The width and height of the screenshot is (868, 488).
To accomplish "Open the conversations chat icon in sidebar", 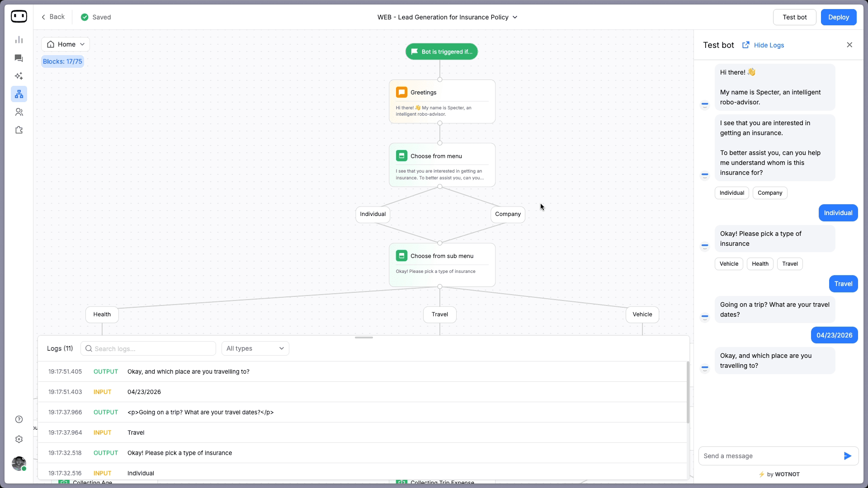I will point(19,58).
